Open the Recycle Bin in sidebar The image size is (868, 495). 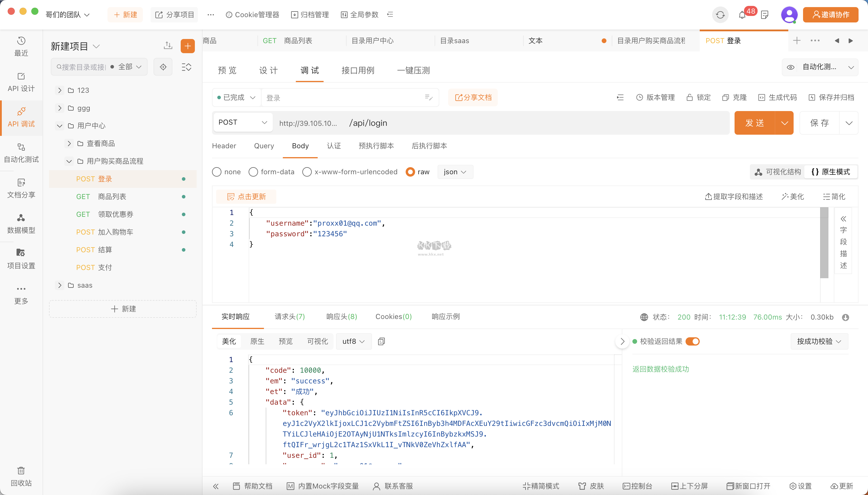[21, 476]
